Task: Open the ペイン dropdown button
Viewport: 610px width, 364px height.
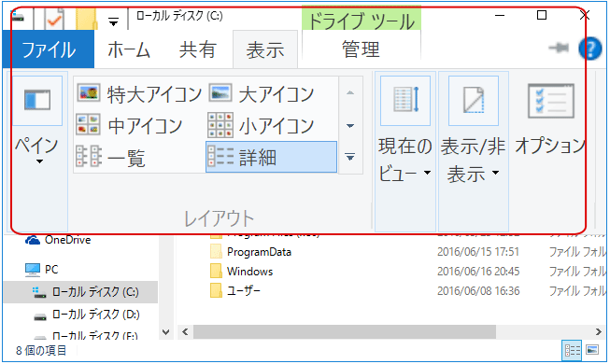Action: [x=37, y=151]
